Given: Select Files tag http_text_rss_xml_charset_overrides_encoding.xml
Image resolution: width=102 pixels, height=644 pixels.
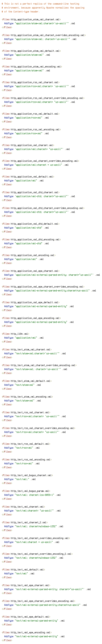Looking at the screenshot, I should pos(38,428).
